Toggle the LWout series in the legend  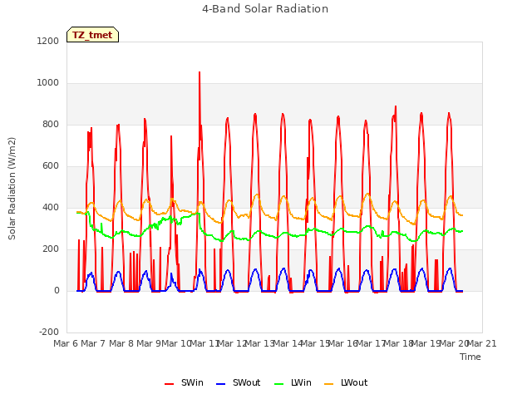tap(346, 382)
